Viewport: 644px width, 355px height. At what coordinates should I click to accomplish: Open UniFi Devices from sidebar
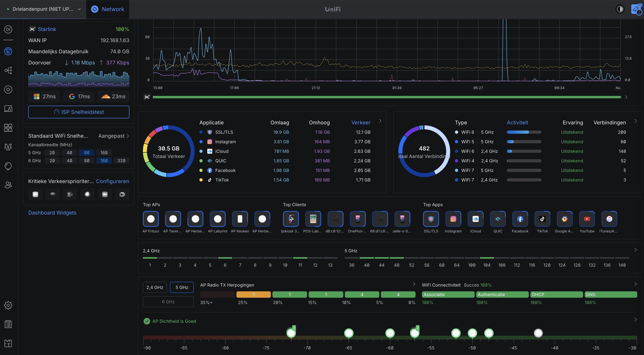pos(8,89)
